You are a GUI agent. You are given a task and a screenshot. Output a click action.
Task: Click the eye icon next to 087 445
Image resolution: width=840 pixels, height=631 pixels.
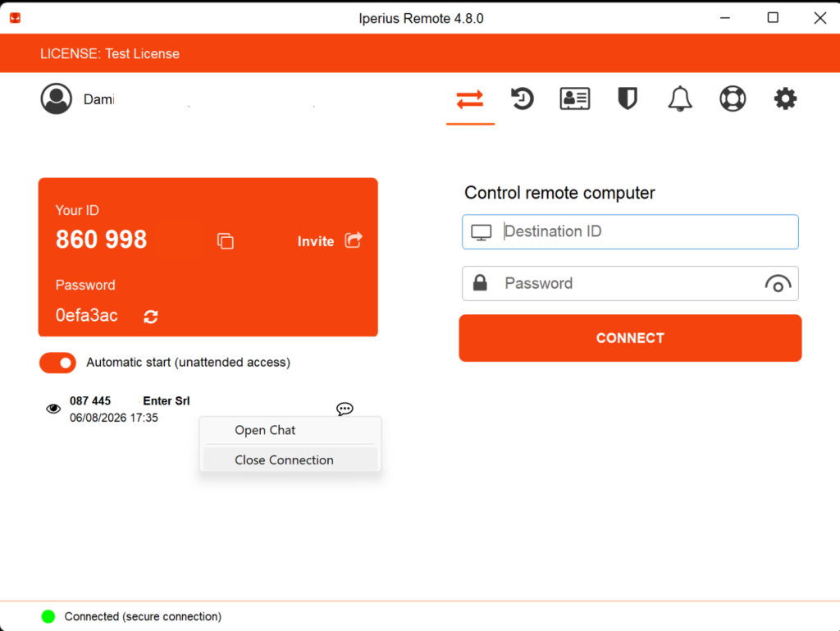[x=53, y=409]
